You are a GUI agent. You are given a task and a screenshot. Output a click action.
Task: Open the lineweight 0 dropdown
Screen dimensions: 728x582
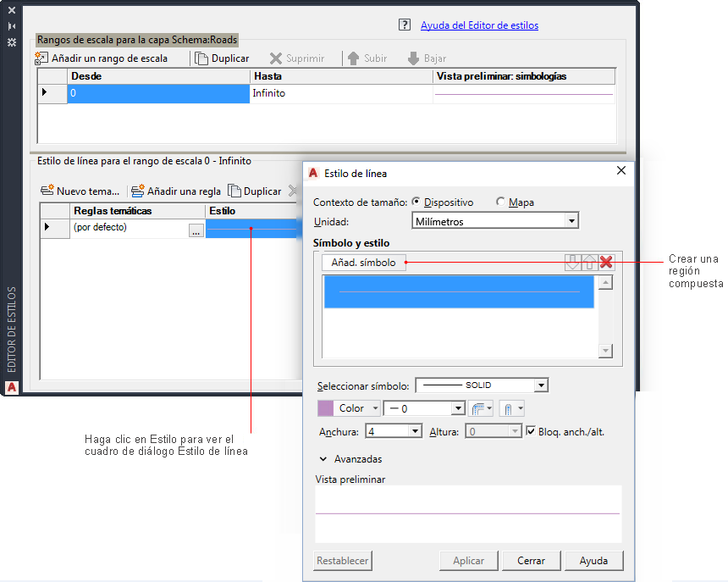click(458, 408)
